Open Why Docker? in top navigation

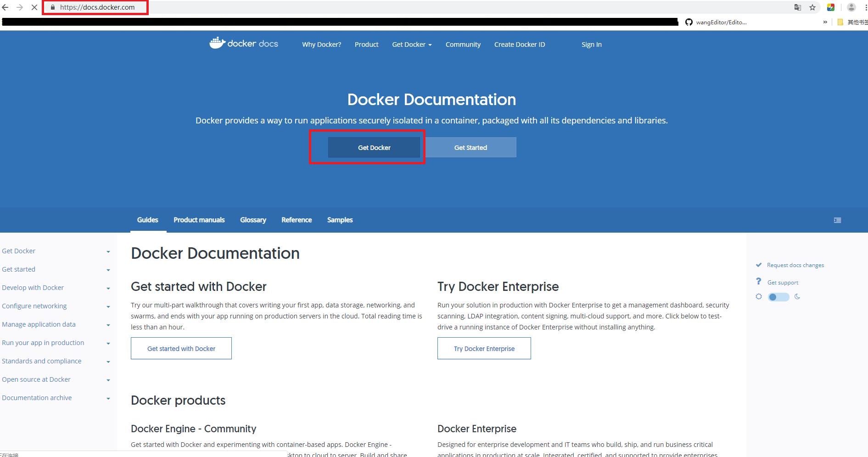[321, 45]
